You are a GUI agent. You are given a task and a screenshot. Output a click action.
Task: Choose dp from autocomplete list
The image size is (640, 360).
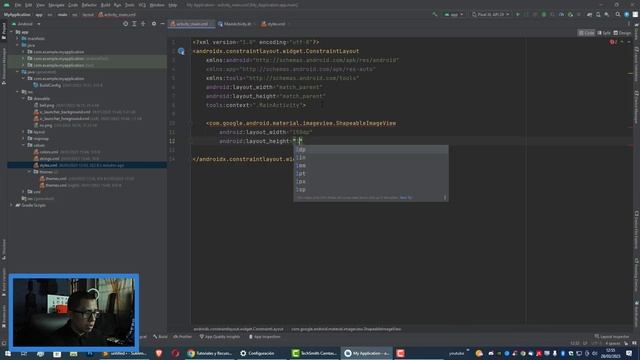(x=371, y=150)
